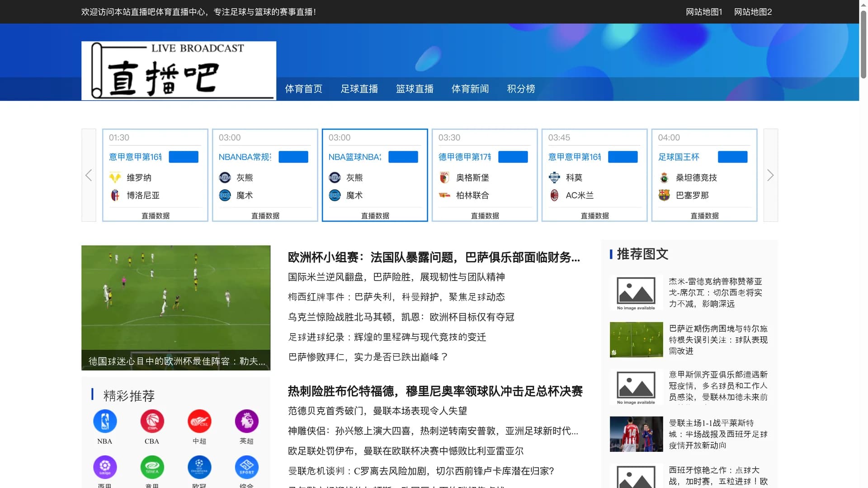Click the 桑坦德竞技 team logo
This screenshot has height=488, width=868.
[664, 178]
